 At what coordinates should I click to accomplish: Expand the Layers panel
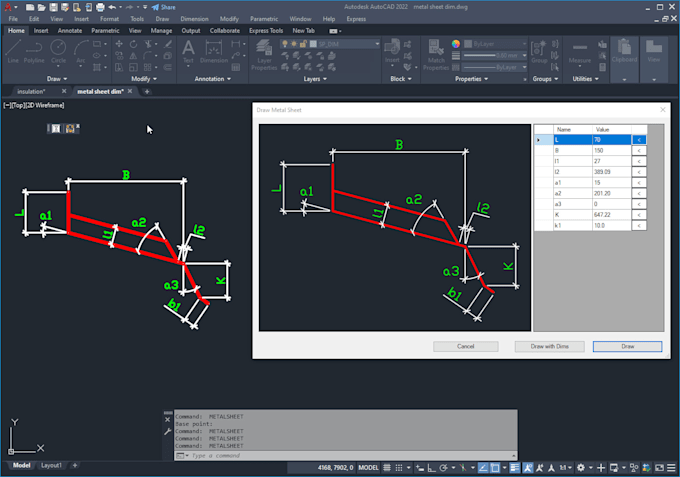coord(315,79)
